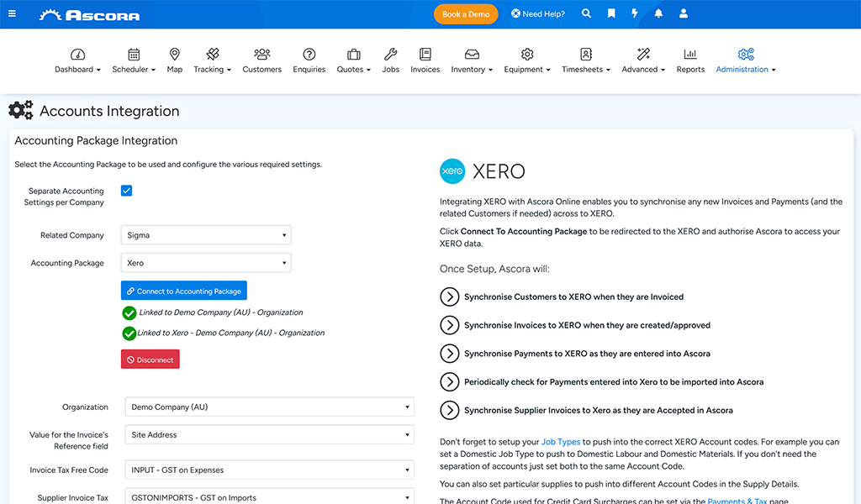
Task: Click the Xero logo circle
Action: coord(452,171)
